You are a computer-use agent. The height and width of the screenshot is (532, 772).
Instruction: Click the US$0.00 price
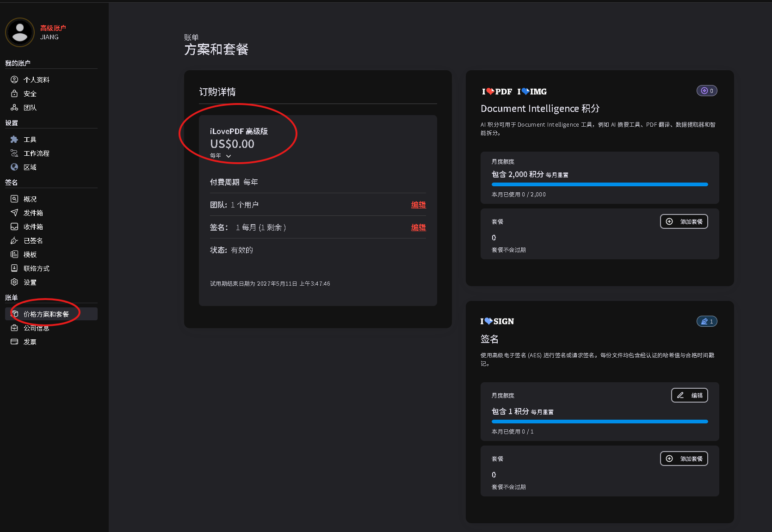[232, 144]
